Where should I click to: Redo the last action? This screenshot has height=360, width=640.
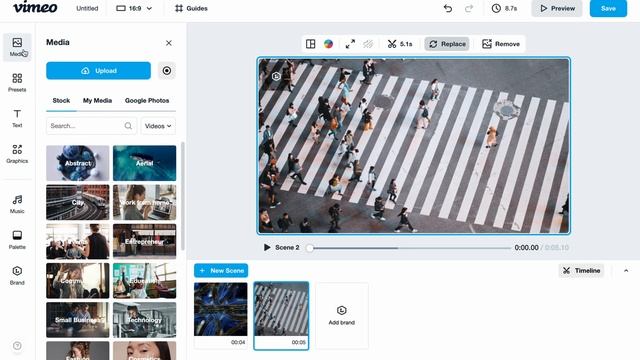[469, 8]
